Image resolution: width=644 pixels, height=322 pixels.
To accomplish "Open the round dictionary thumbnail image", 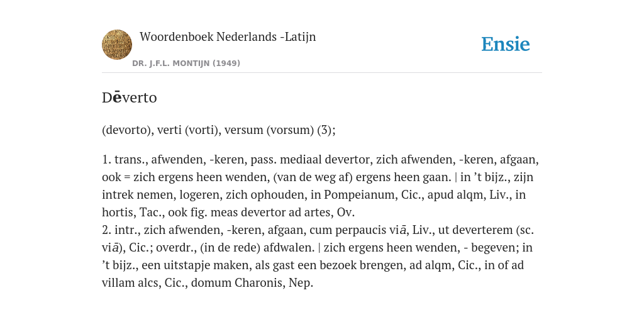I will [x=117, y=45].
